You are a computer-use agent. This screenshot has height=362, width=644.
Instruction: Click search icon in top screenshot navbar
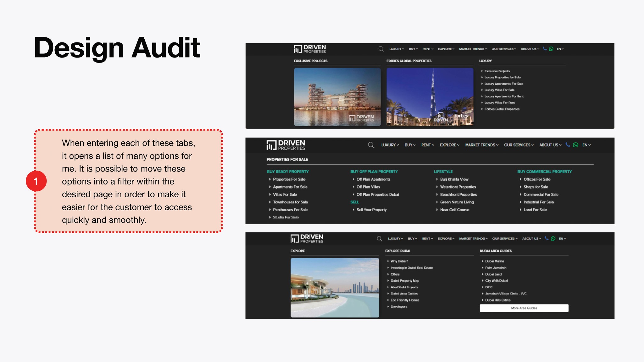381,49
